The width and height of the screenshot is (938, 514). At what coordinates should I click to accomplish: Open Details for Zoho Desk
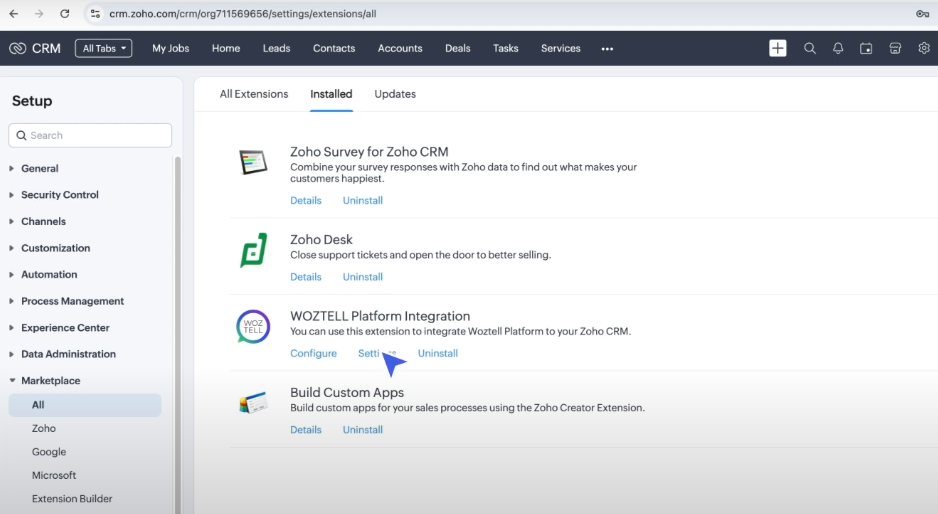(x=306, y=277)
